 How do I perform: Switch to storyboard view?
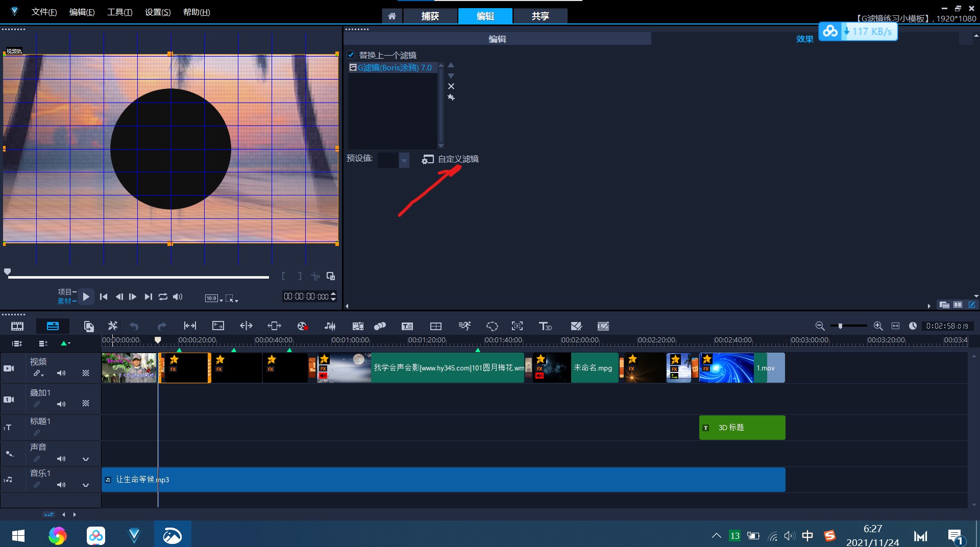click(17, 326)
